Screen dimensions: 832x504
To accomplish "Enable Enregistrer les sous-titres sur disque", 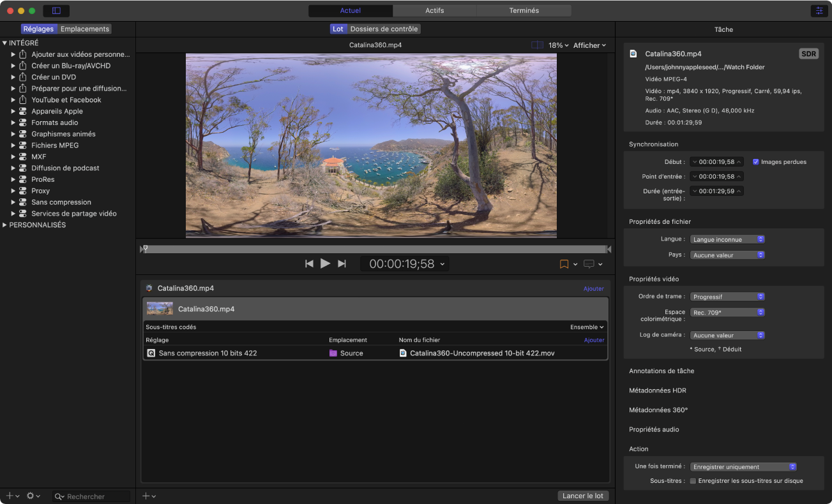I will (693, 481).
